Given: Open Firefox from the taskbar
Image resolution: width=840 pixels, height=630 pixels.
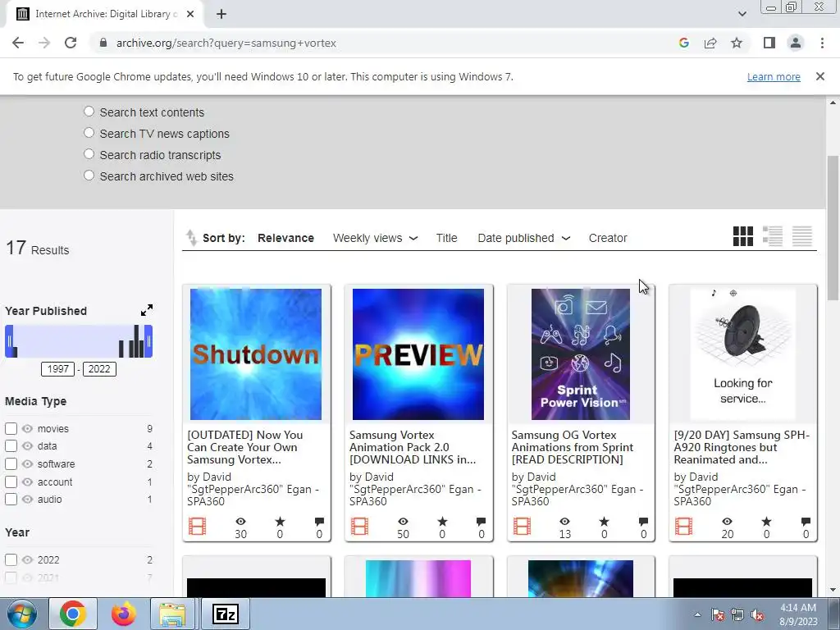Looking at the screenshot, I should click(x=123, y=614).
